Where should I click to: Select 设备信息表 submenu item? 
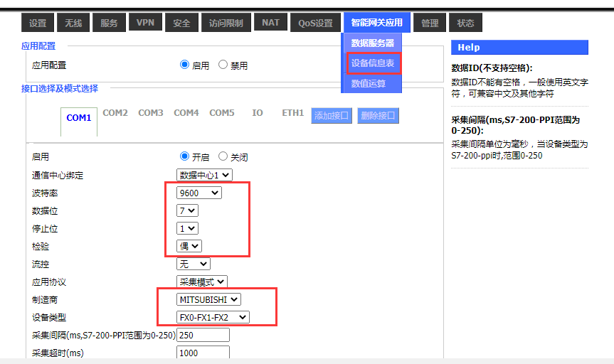click(x=374, y=63)
